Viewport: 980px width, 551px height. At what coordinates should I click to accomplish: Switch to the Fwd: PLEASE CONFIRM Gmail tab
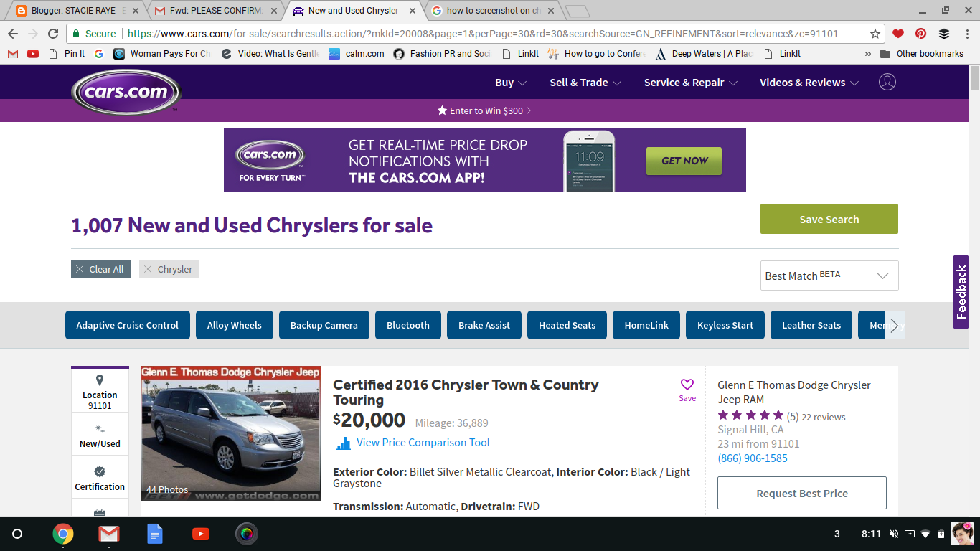tap(214, 11)
